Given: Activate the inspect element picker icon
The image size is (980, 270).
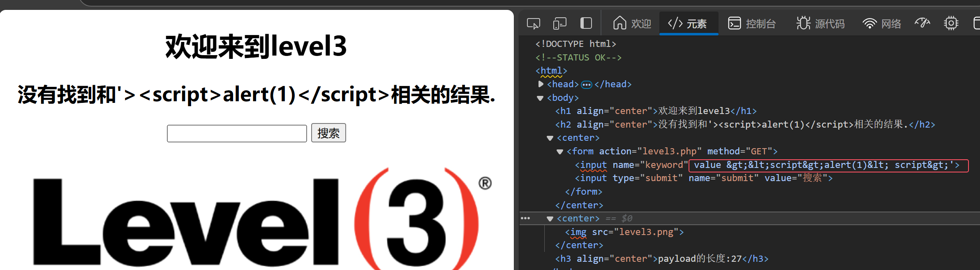Looking at the screenshot, I should click(x=533, y=23).
